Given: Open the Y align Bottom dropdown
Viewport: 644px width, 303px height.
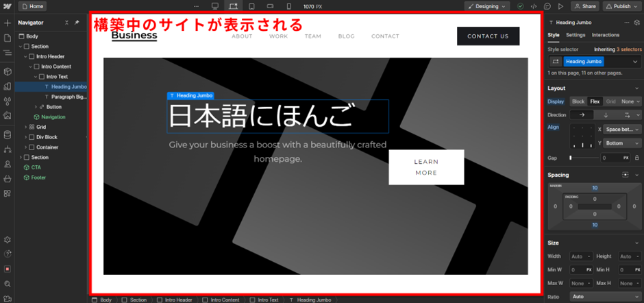Looking at the screenshot, I should (622, 143).
